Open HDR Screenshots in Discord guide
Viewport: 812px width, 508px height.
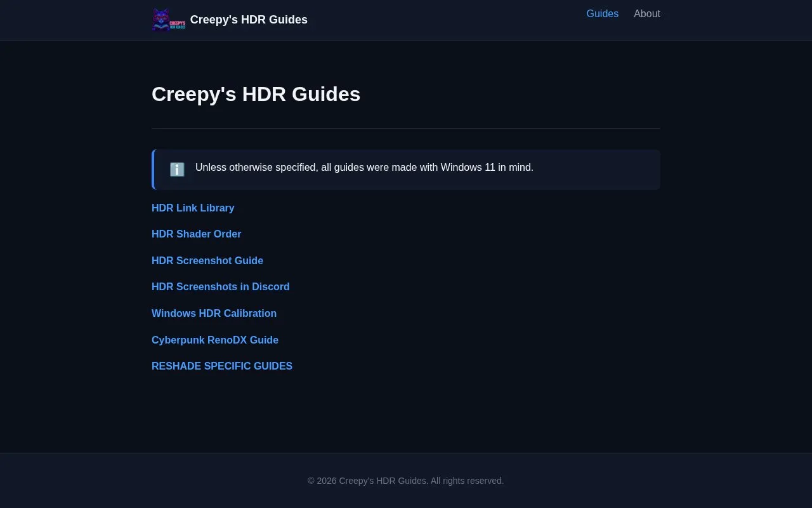click(220, 287)
